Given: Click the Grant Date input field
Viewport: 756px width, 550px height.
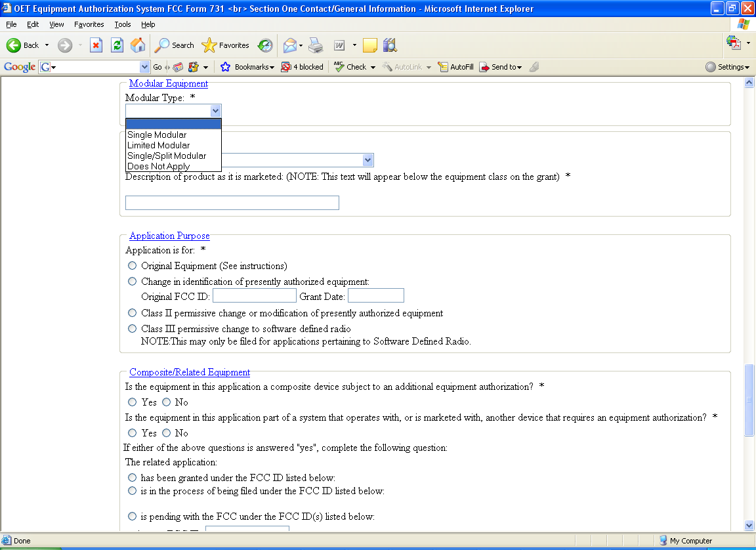Looking at the screenshot, I should pyautogui.click(x=376, y=295).
